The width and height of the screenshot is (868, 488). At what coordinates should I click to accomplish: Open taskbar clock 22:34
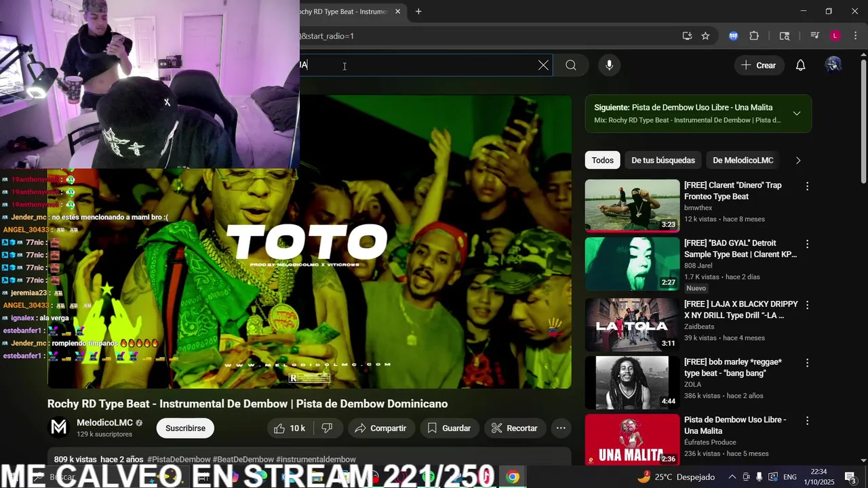[818, 477]
